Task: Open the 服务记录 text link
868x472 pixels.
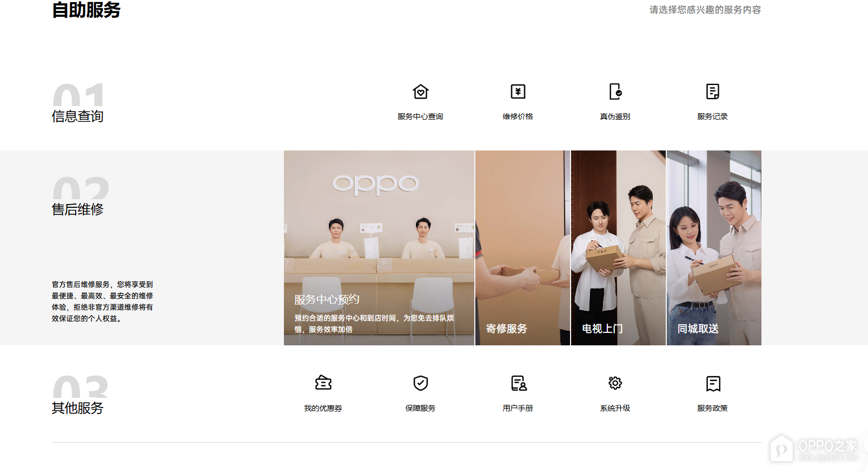Action: 712,116
